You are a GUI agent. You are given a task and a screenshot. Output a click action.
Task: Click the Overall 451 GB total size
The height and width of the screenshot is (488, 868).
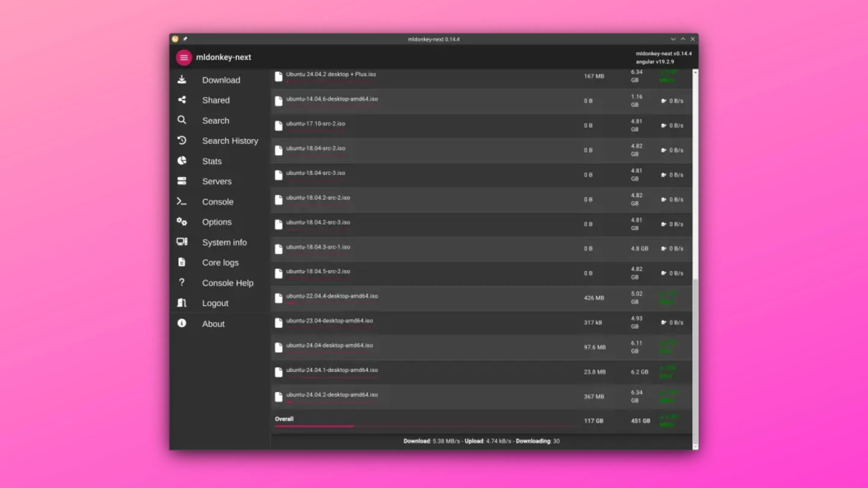click(x=640, y=421)
